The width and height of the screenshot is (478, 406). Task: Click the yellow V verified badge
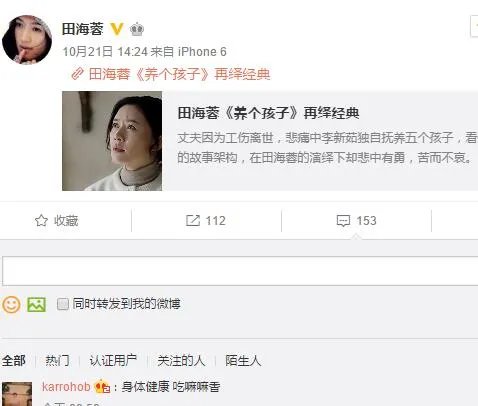click(x=117, y=29)
